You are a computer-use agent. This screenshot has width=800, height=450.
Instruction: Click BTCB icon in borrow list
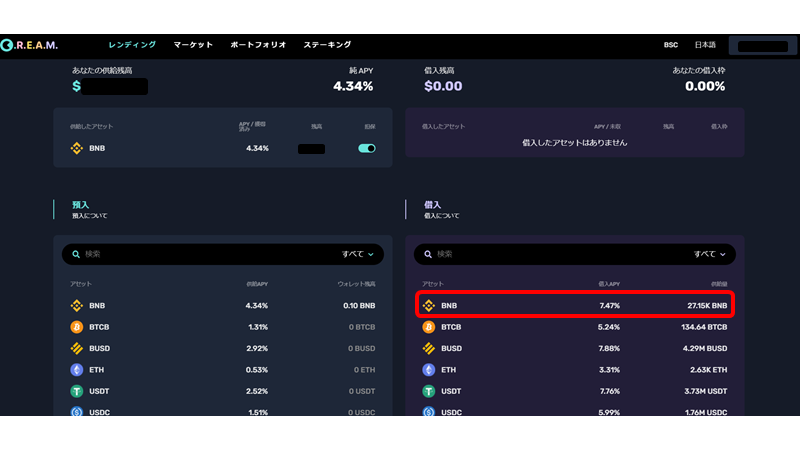[x=429, y=327]
